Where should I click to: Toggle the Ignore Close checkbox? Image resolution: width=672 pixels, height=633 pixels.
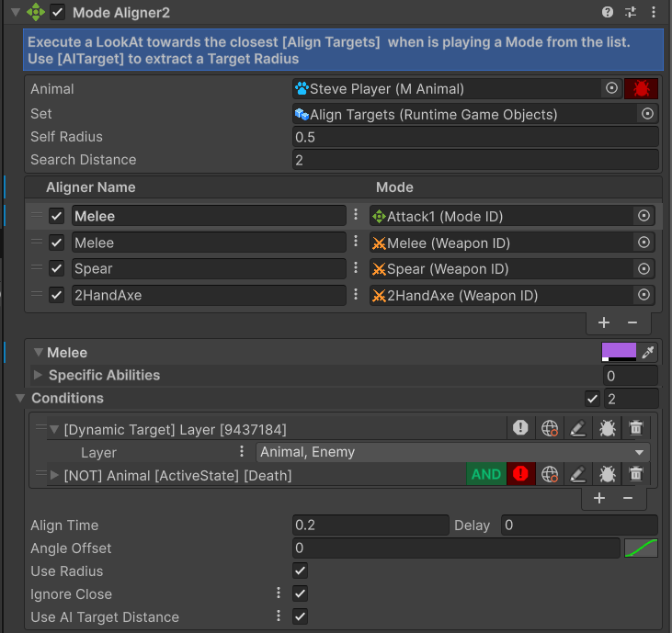click(301, 594)
